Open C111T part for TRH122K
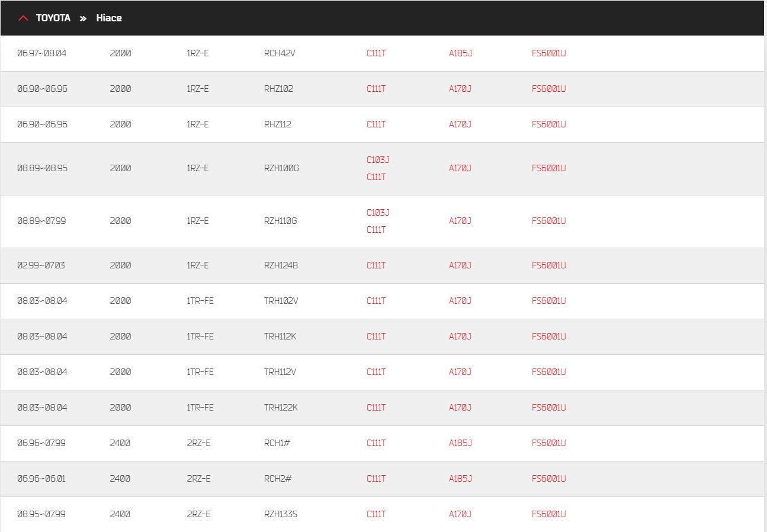Image resolution: width=767 pixels, height=532 pixels. coord(376,408)
